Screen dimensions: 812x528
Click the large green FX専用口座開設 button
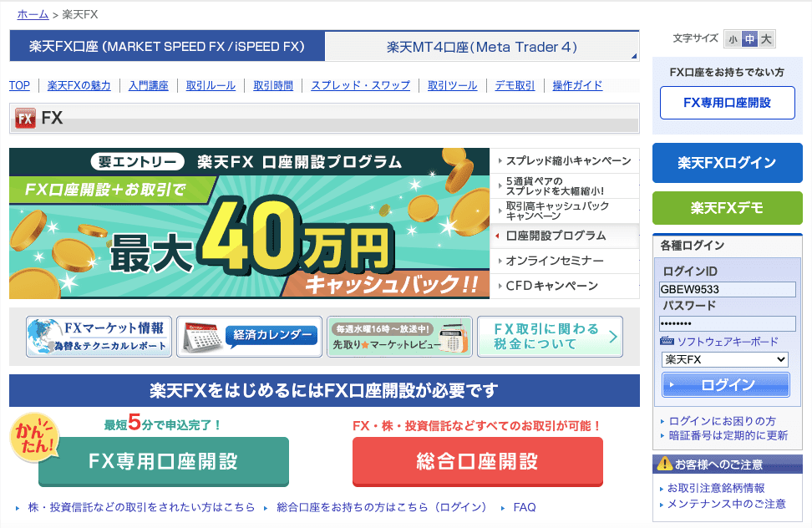[x=164, y=461]
